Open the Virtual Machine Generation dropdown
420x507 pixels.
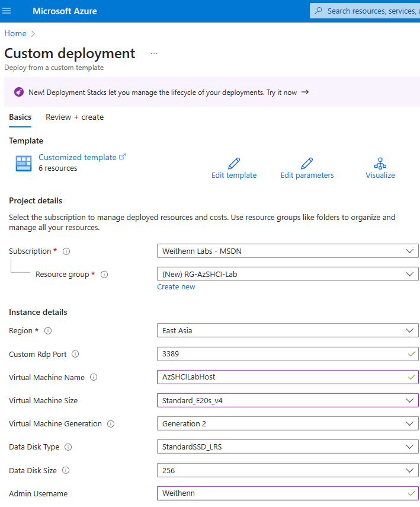(287, 423)
